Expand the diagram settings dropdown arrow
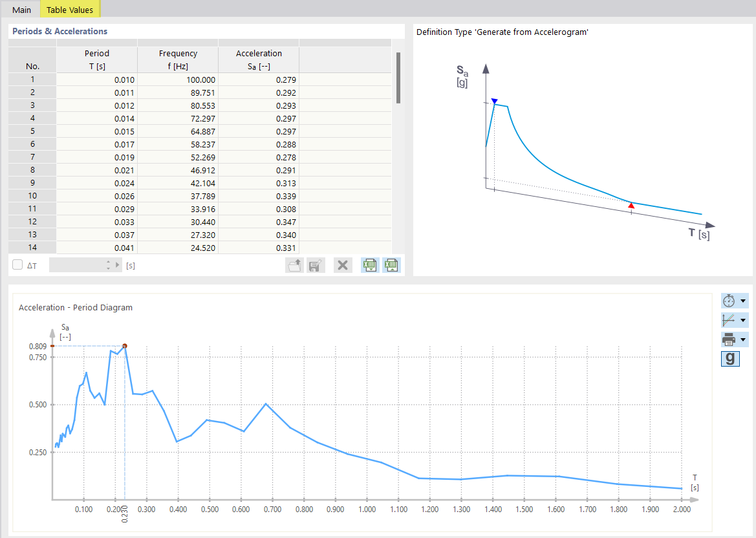Screen dimensions: 756x538 (x=742, y=319)
